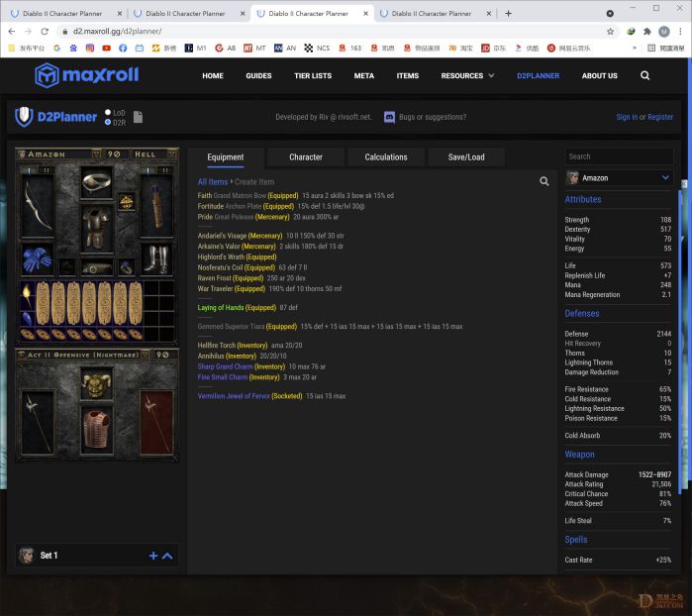Image resolution: width=692 pixels, height=616 pixels.
Task: Reload the page
Action: [x=45, y=32]
